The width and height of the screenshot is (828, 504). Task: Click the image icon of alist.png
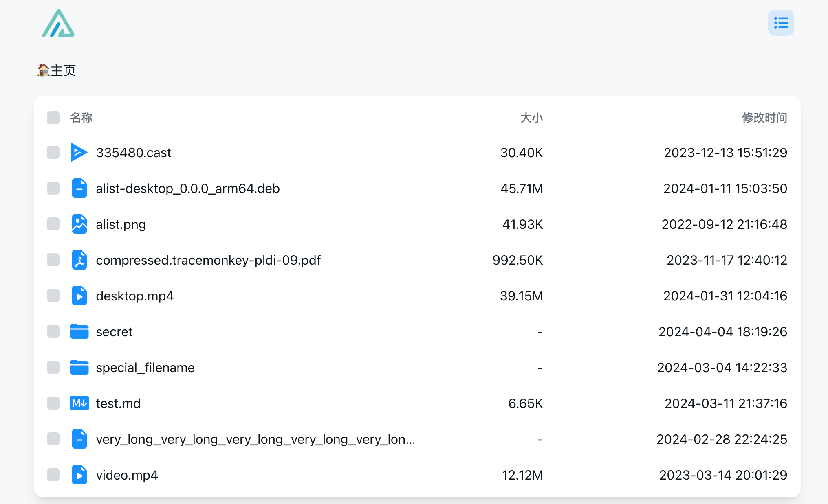point(79,224)
